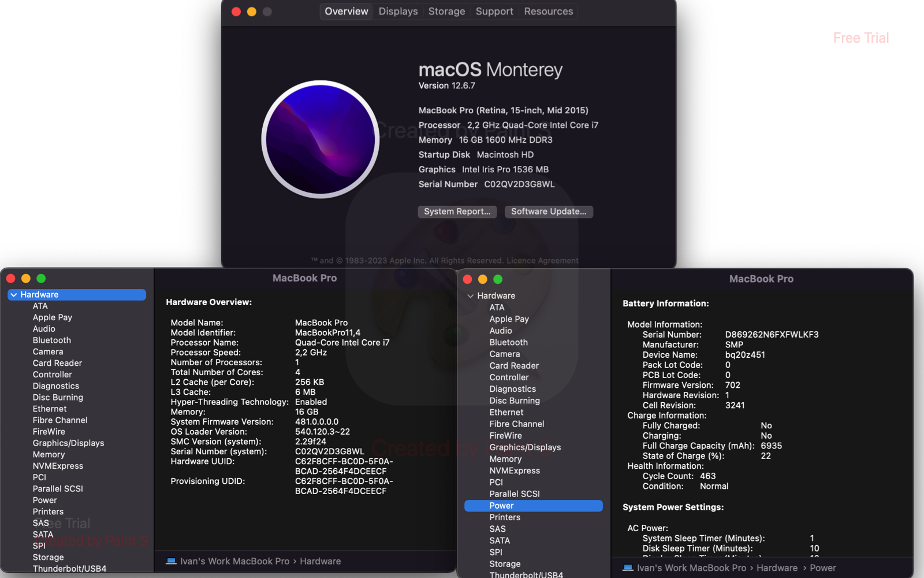
Task: Open the Storage tab
Action: (x=446, y=12)
